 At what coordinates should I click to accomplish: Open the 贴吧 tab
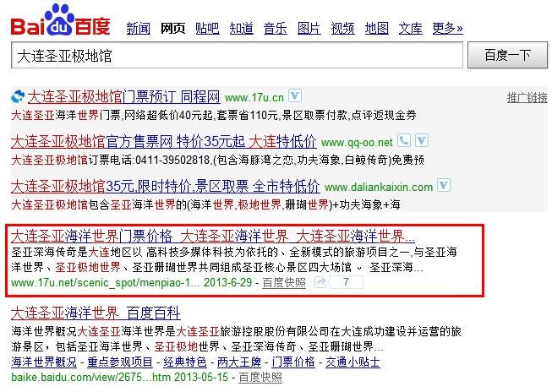(207, 28)
